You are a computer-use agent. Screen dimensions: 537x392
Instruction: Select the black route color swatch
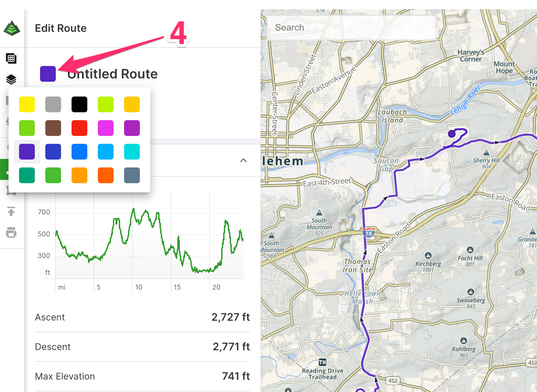(x=79, y=104)
